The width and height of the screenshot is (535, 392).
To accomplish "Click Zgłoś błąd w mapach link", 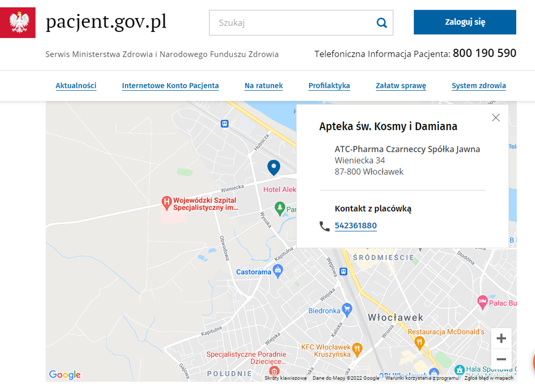I will (489, 378).
